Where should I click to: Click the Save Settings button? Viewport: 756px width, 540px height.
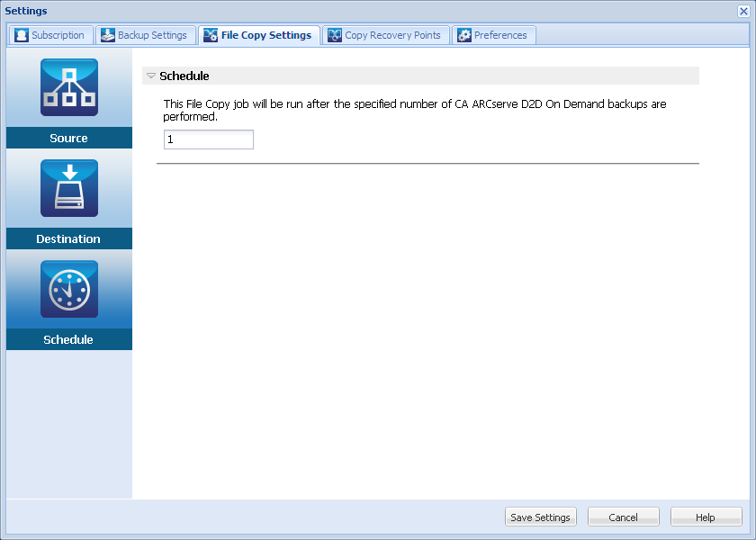[540, 517]
